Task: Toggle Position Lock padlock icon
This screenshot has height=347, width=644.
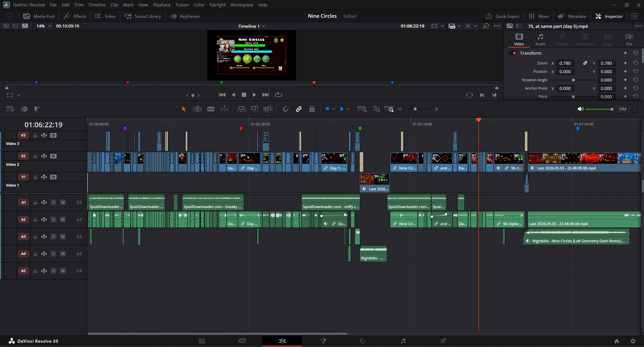Action: click(x=312, y=109)
